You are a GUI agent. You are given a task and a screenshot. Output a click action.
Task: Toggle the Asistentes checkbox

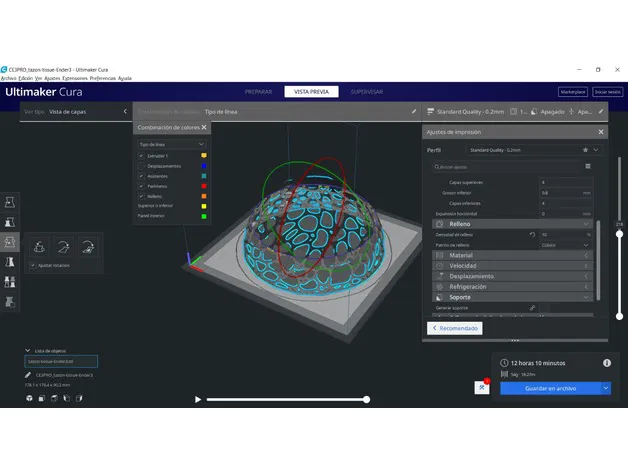[x=141, y=176]
